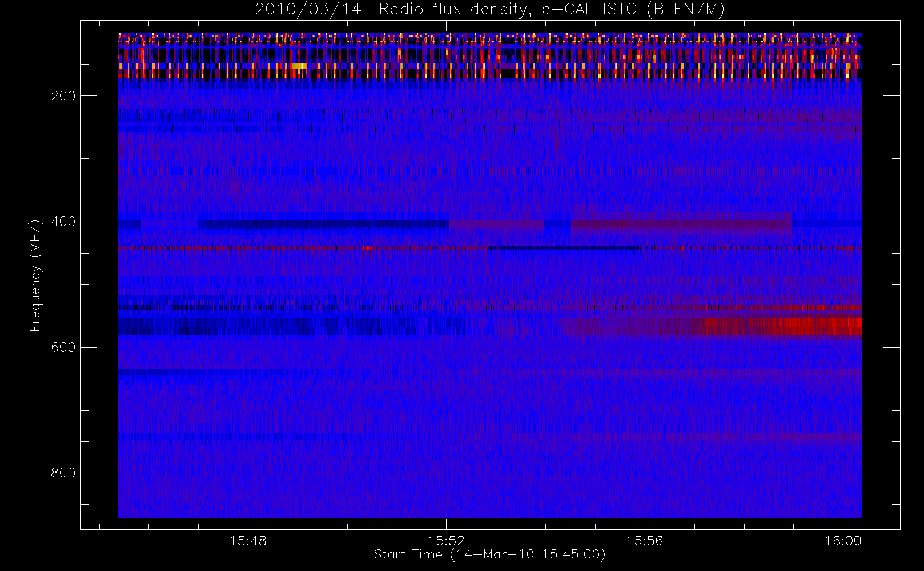Click the 600 frequency tick label
This screenshot has height=571, width=924.
click(63, 347)
